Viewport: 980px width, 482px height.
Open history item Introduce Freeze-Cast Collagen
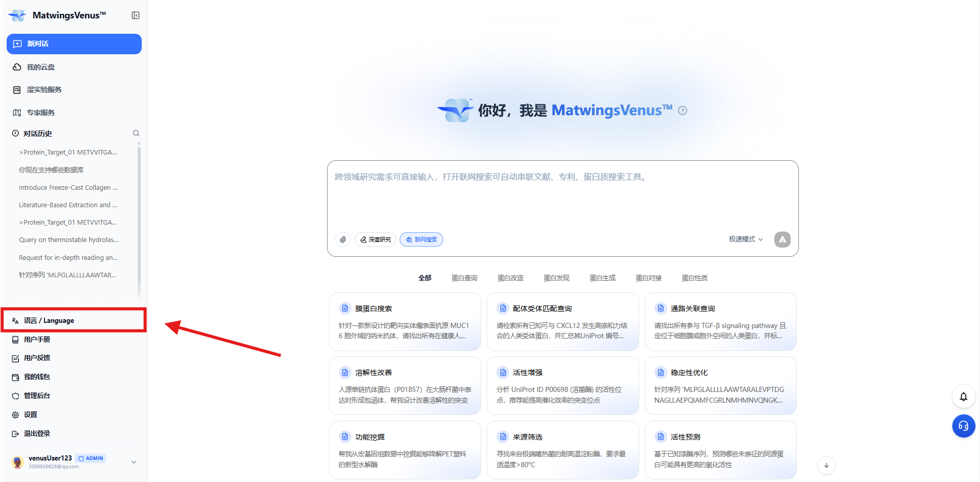coord(68,187)
